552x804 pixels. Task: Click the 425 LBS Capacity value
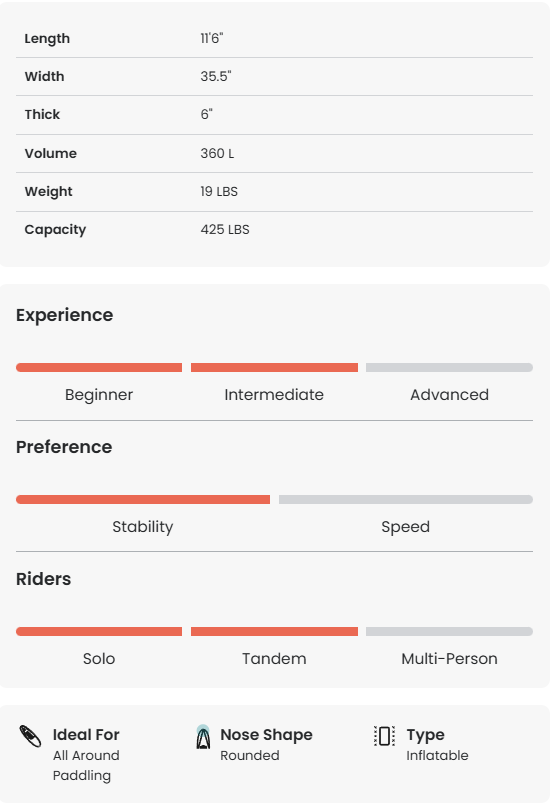[225, 229]
